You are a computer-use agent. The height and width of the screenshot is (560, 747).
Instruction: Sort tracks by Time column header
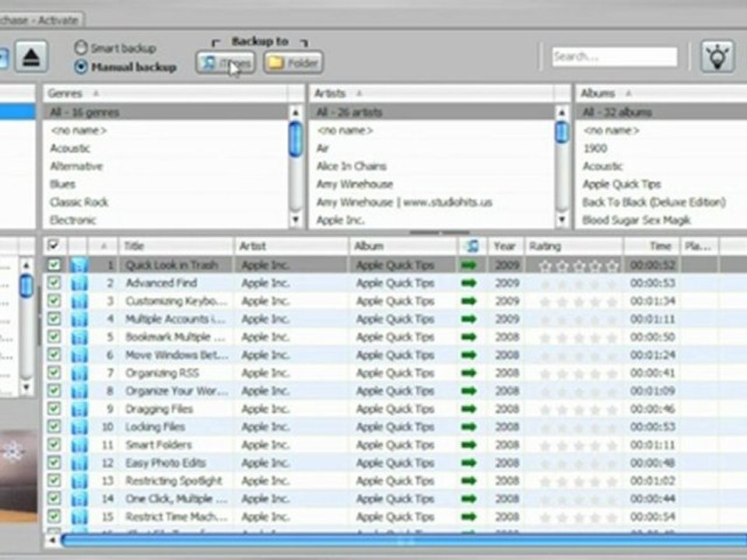pos(651,247)
